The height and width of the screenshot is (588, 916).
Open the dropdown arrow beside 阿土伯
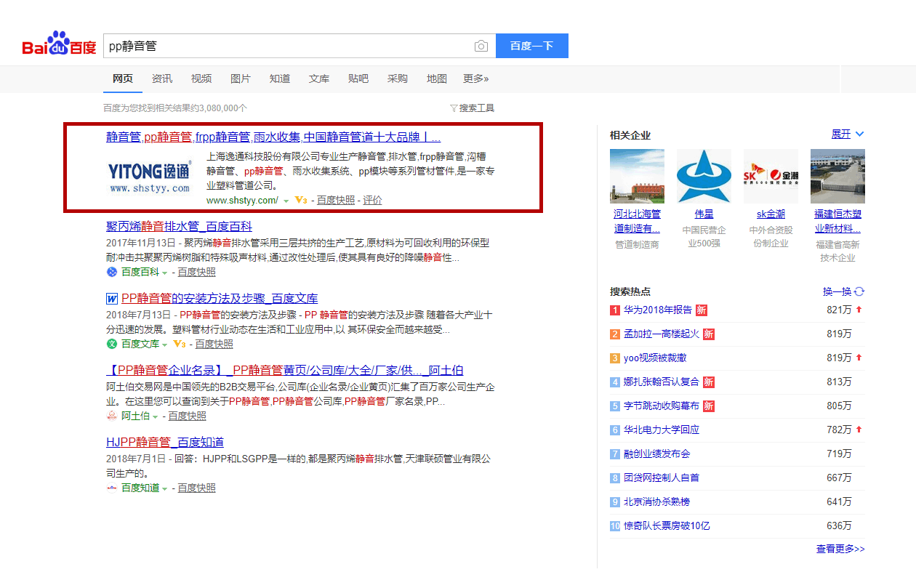[x=156, y=416]
